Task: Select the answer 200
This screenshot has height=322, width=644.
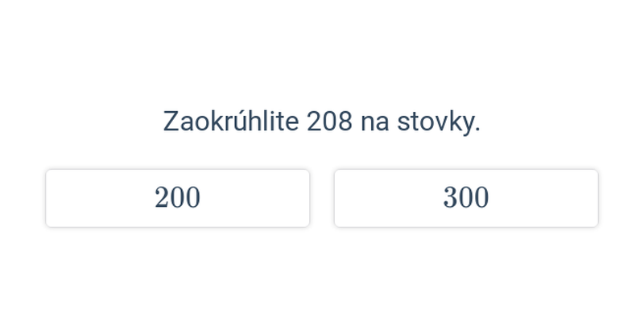Action: coord(177,198)
